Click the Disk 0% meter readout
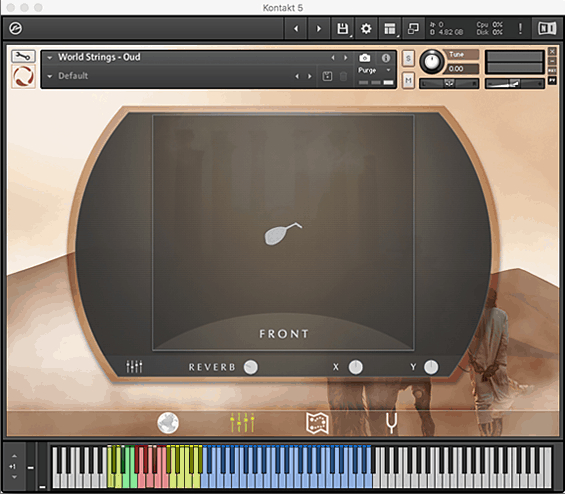Image resolution: width=565 pixels, height=494 pixels. point(489,32)
